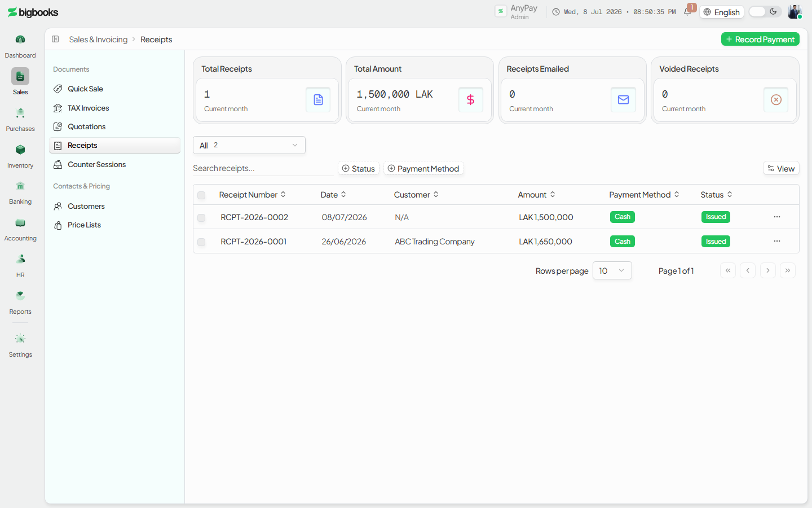The height and width of the screenshot is (508, 812).
Task: Check the select-all receipts checkbox
Action: click(201, 195)
